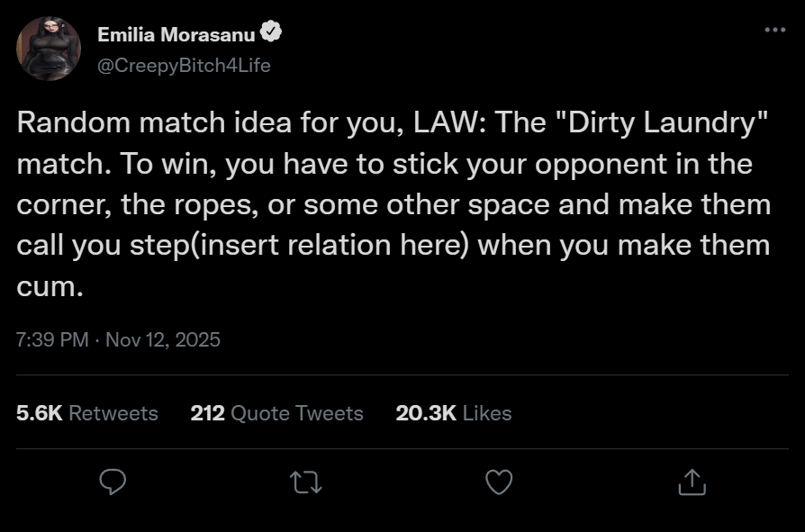Retweet this post using the arrows icon
Screen dimensions: 805x532
tap(305, 482)
